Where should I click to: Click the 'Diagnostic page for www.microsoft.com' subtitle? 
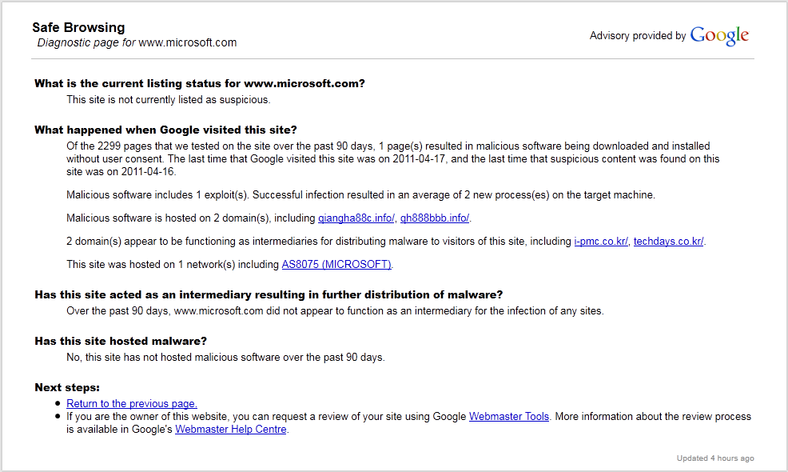coord(137,43)
